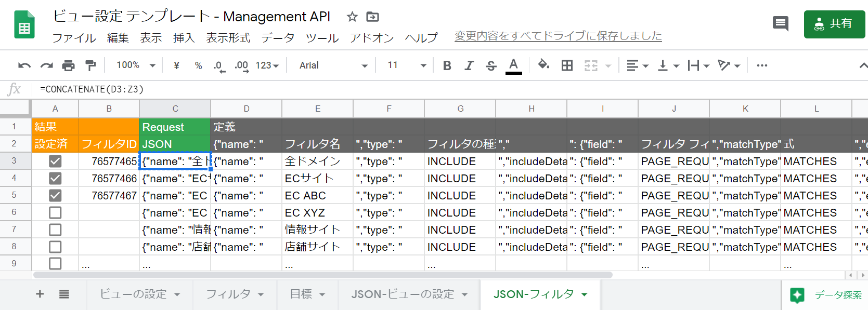Format cell as percent
The height and width of the screenshot is (310, 868).
coord(198,65)
